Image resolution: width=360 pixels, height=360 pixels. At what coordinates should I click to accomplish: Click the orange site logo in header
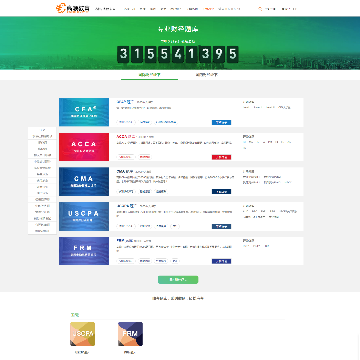click(x=73, y=9)
